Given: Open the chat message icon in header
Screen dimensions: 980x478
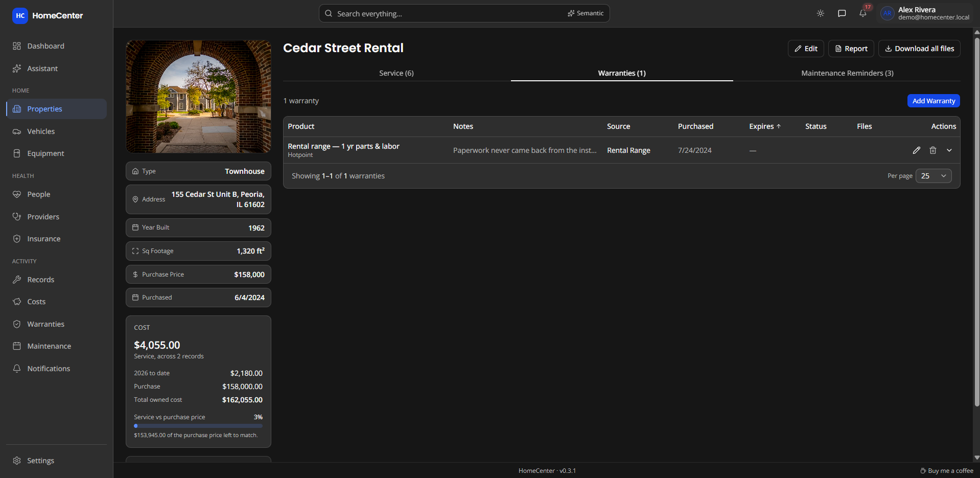Looking at the screenshot, I should click(x=842, y=13).
